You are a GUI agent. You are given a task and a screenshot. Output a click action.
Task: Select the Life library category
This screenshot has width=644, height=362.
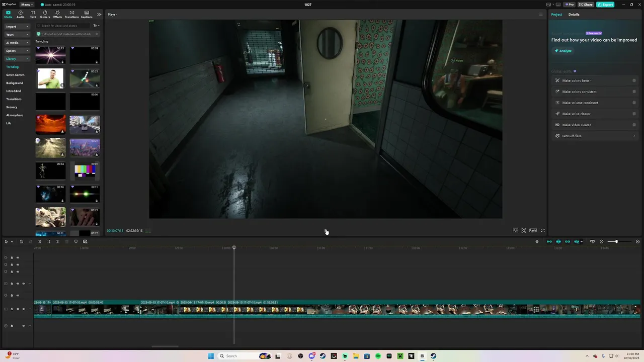pos(9,123)
